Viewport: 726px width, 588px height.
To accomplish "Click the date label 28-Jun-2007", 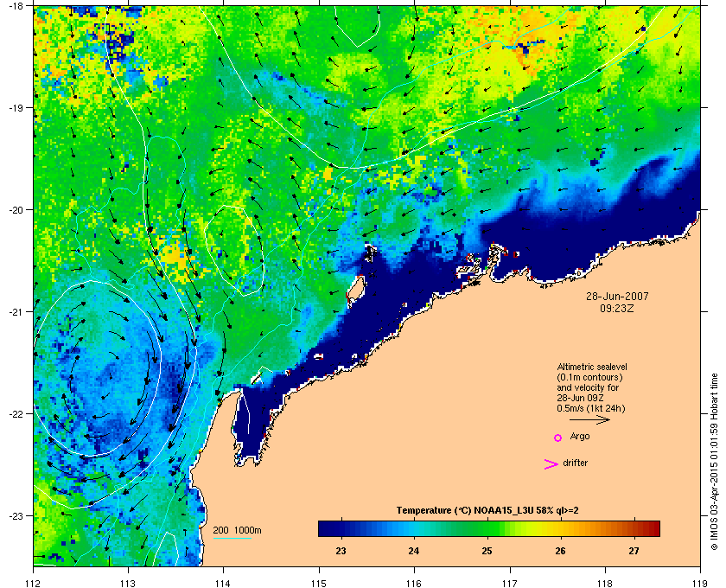I will point(617,296).
